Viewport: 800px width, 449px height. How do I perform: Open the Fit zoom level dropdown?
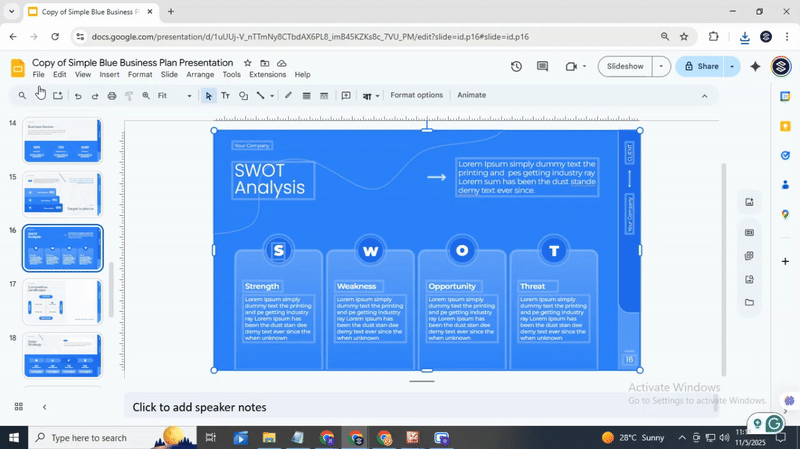pos(176,96)
